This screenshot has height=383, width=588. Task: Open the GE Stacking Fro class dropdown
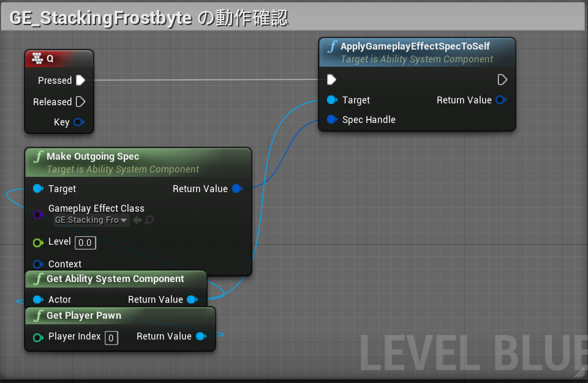[91, 220]
